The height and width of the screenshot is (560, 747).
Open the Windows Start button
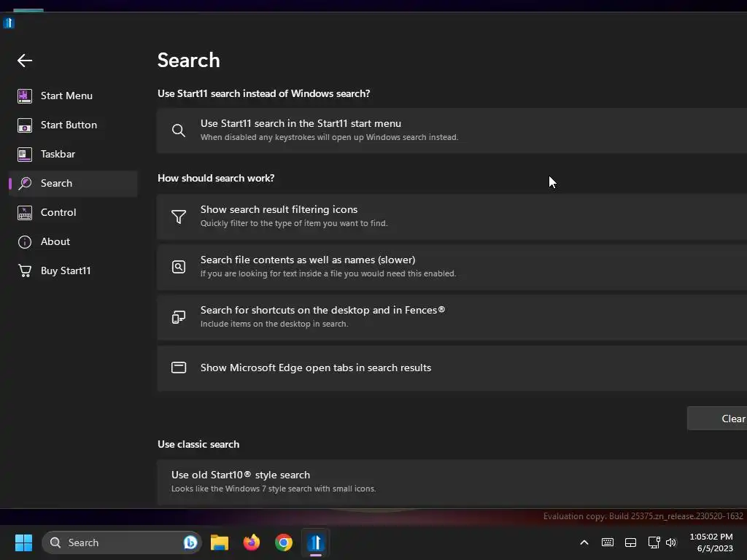click(x=23, y=542)
